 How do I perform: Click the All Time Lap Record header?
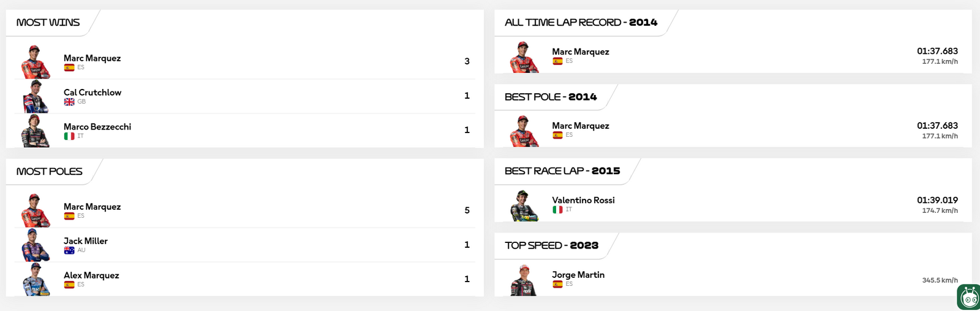click(581, 23)
